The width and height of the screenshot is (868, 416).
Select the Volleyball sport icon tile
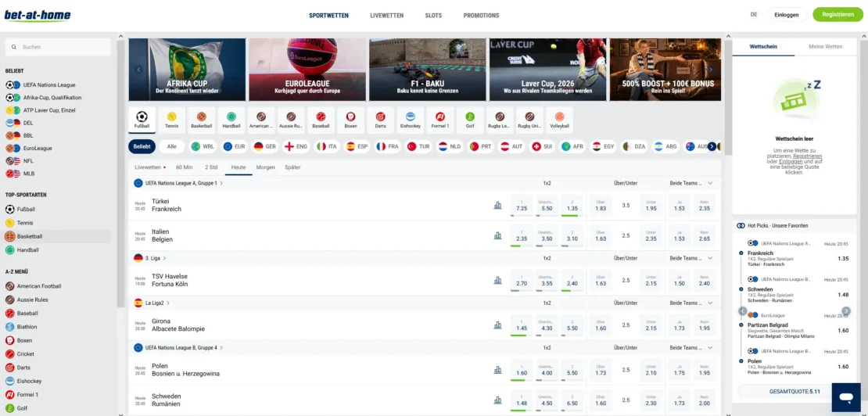[x=560, y=120]
